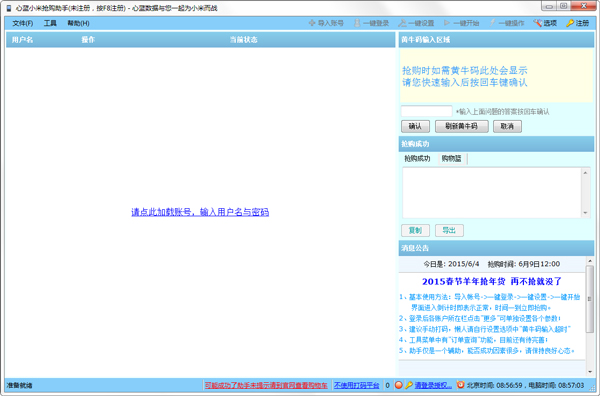This screenshot has width=600, height=396.
Task: Click the 北京时间 clock text in status bar
Action: (x=495, y=385)
